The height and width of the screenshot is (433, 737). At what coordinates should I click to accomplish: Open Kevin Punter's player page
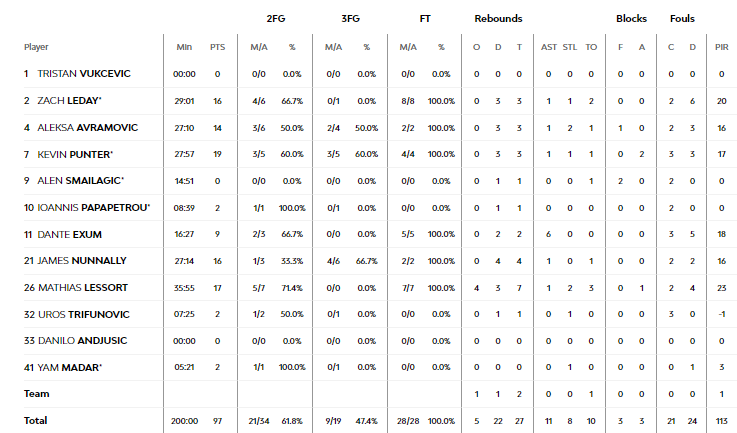(75, 154)
